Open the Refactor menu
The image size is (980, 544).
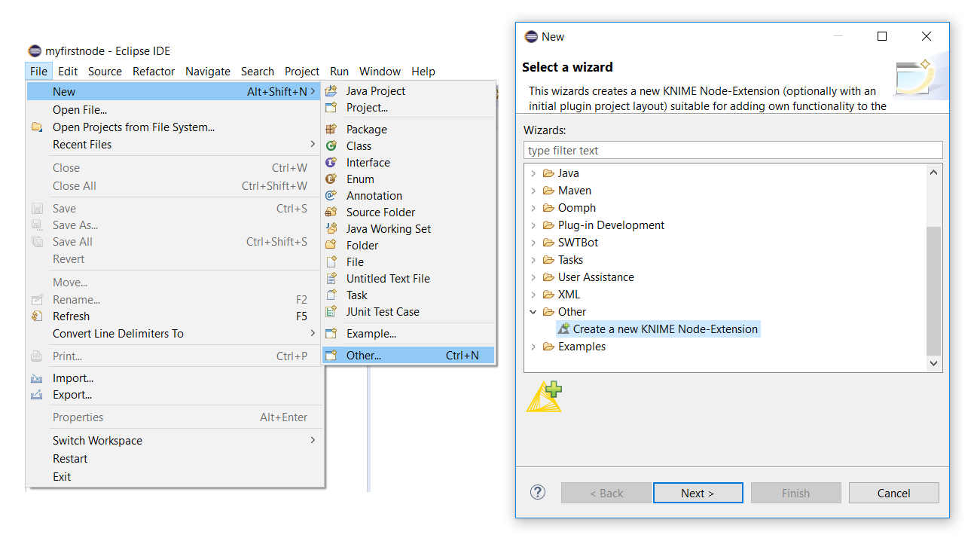[x=154, y=72]
